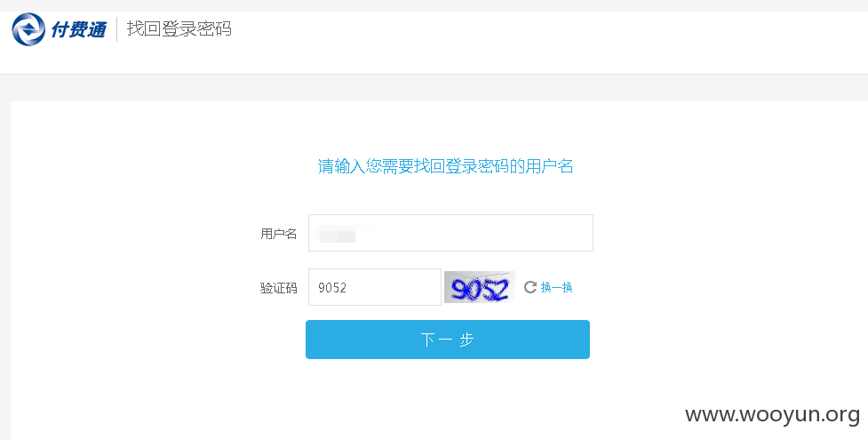Submit with the 下一步 button
The image size is (868, 440).
point(447,340)
